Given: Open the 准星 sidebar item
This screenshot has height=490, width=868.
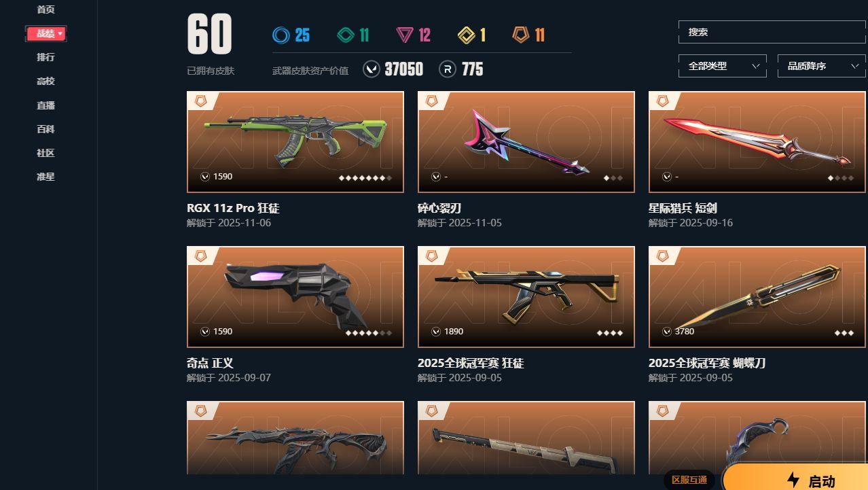Looking at the screenshot, I should pyautogui.click(x=46, y=177).
